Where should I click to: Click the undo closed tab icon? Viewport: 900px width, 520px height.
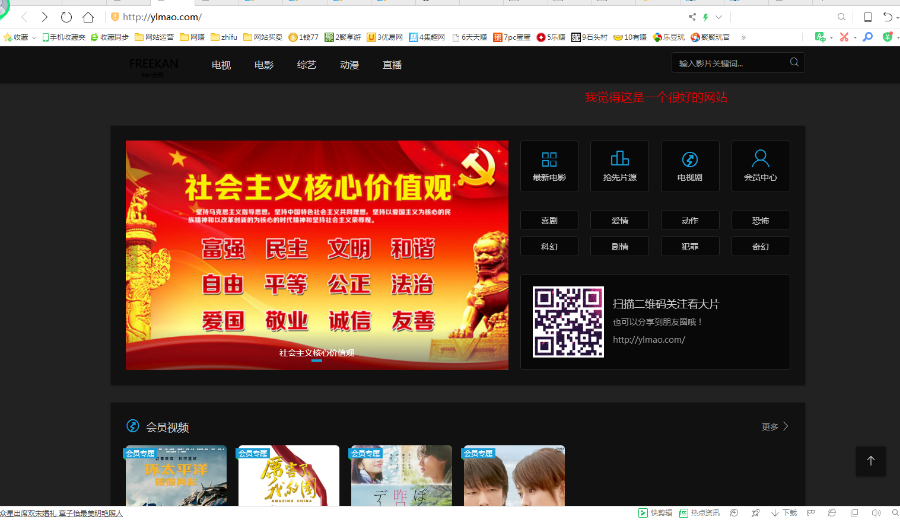point(889,17)
